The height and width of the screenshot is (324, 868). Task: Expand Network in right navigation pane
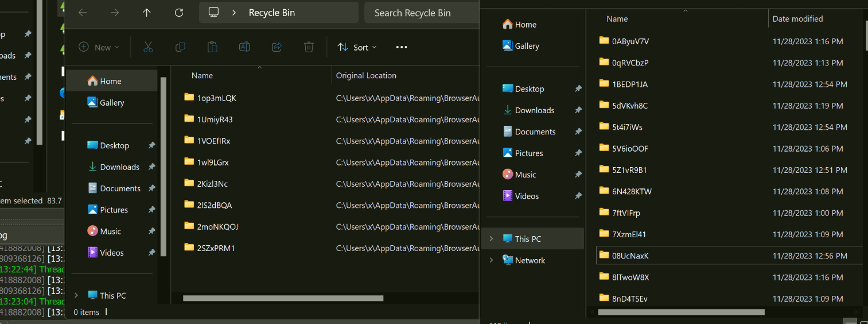[491, 260]
